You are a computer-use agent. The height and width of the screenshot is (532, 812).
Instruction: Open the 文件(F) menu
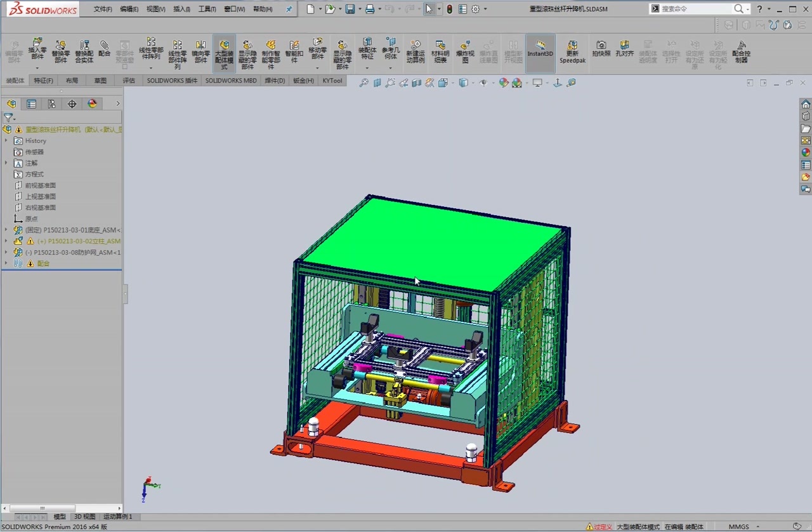click(103, 9)
